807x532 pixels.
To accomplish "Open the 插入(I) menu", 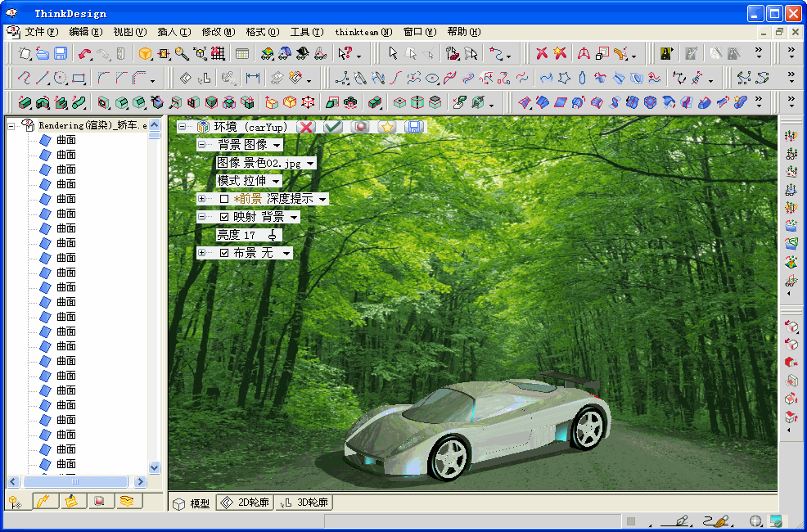I will (x=174, y=32).
